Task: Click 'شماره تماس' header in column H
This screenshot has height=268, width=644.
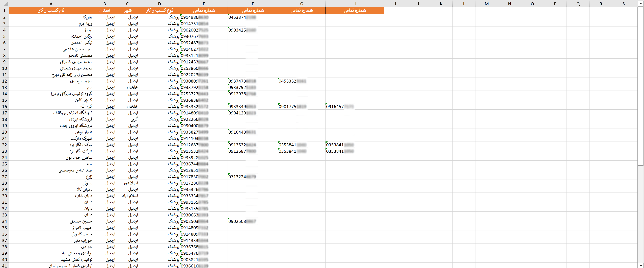Action: tap(355, 10)
